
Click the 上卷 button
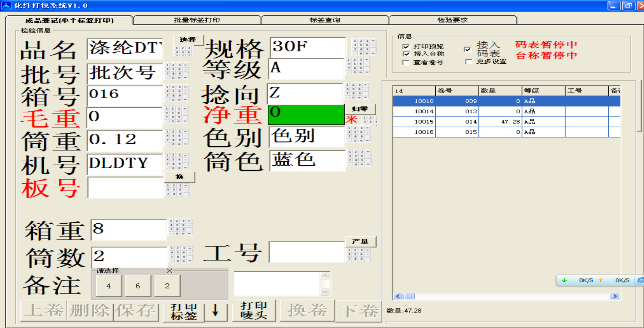point(44,310)
